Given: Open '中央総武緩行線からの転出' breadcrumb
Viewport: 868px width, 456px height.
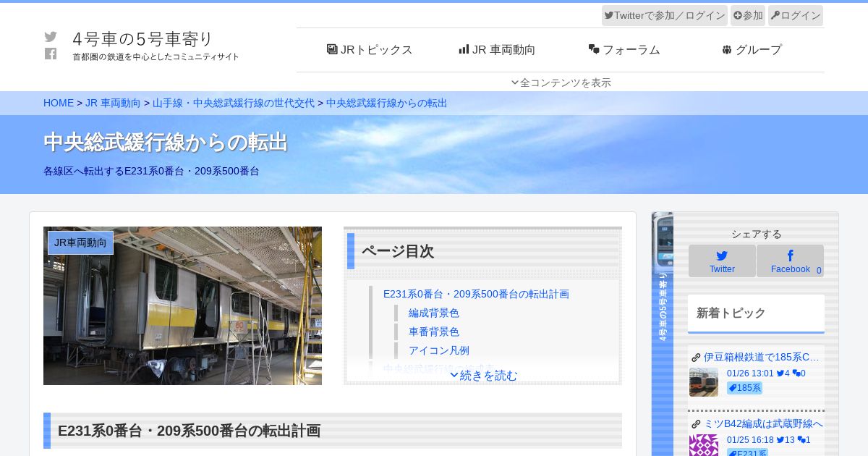Looking at the screenshot, I should point(387,103).
